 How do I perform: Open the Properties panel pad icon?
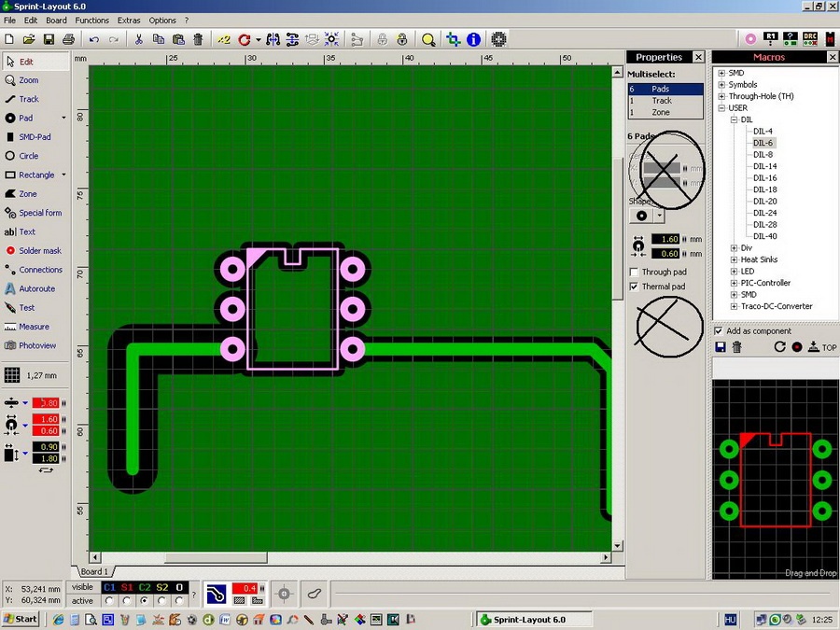point(750,38)
